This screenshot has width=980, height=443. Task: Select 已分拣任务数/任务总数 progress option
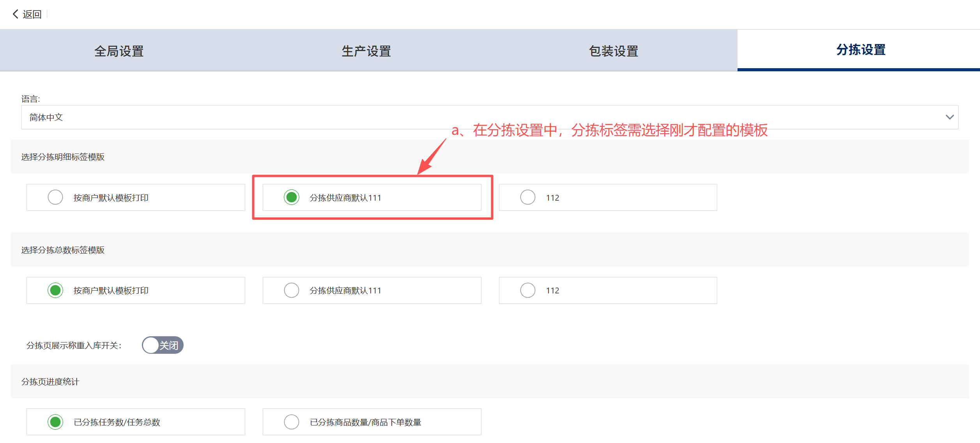[55, 422]
